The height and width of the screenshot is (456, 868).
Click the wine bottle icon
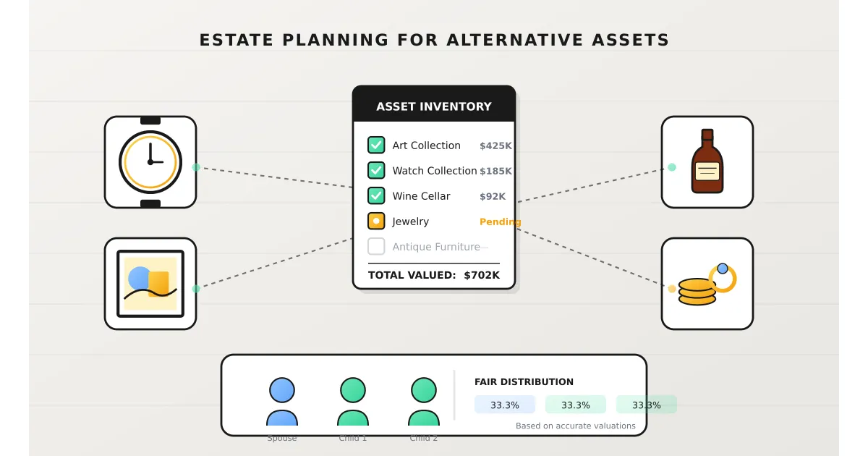(707, 162)
